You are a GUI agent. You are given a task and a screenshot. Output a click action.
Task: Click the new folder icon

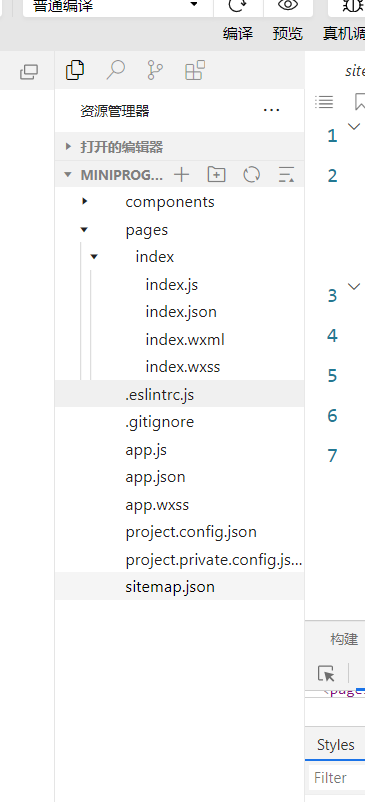216,175
